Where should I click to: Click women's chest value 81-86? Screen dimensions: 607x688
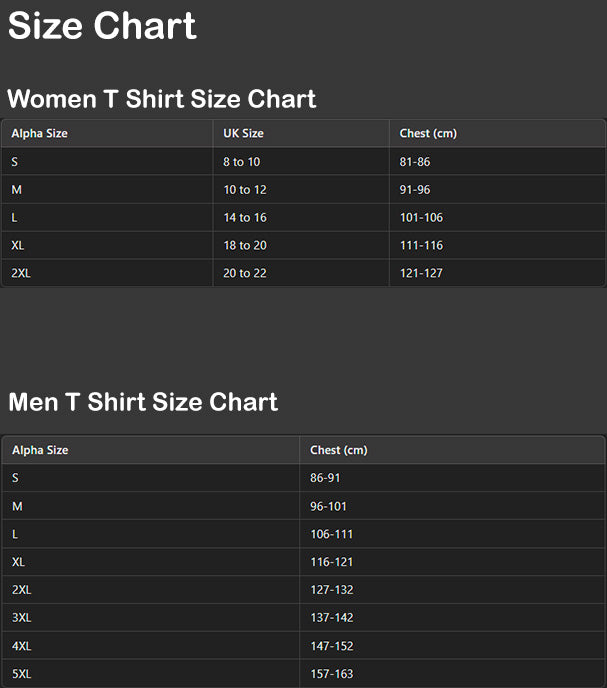414,161
